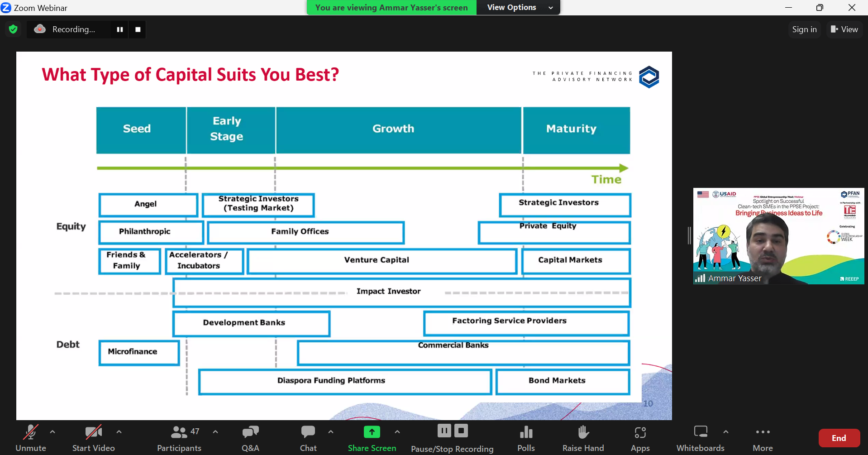Unmute the microphone
The image size is (868, 455).
(x=31, y=438)
